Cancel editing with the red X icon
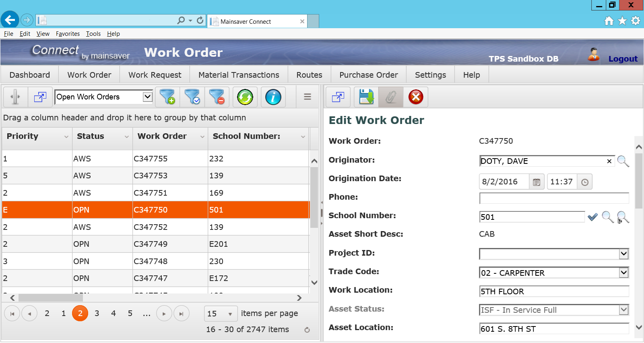The height and width of the screenshot is (343, 644). point(416,97)
